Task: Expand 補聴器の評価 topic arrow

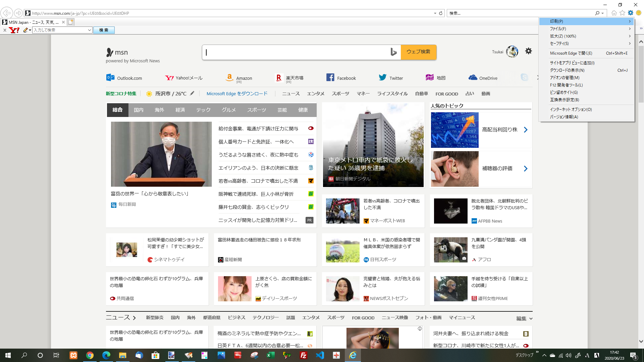Action: (526, 169)
